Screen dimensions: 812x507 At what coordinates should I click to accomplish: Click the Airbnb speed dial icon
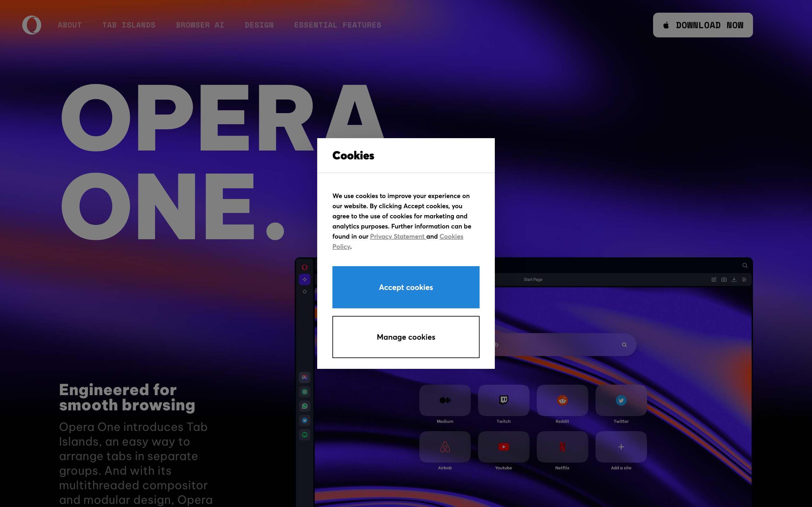[444, 447]
